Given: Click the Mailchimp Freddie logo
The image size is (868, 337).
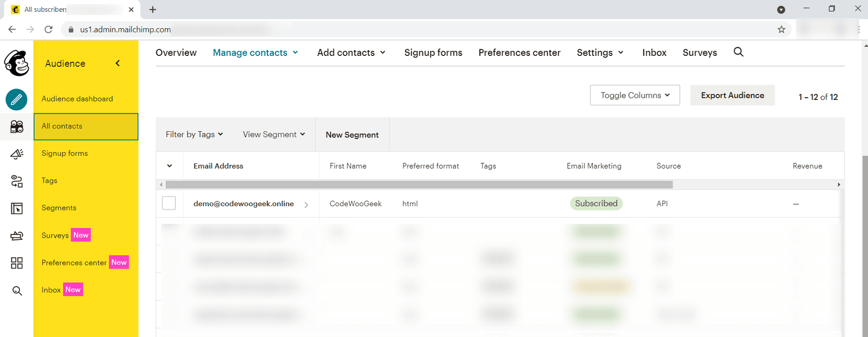Looking at the screenshot, I should (x=17, y=63).
